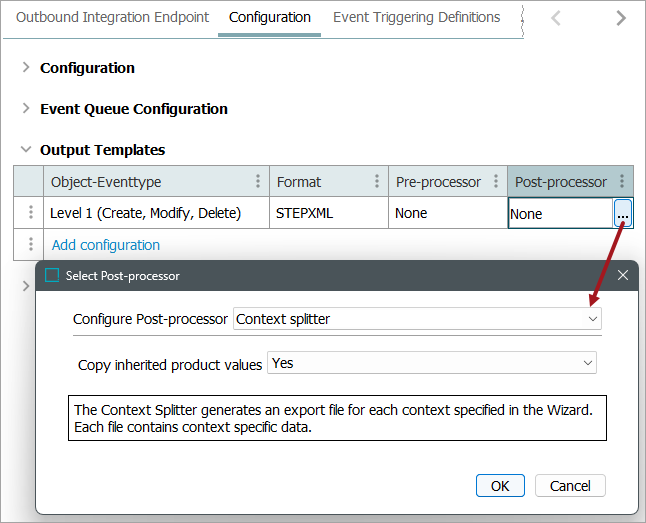The image size is (646, 523).
Task: Click the Add configuration row handle dots
Action: pos(31,245)
